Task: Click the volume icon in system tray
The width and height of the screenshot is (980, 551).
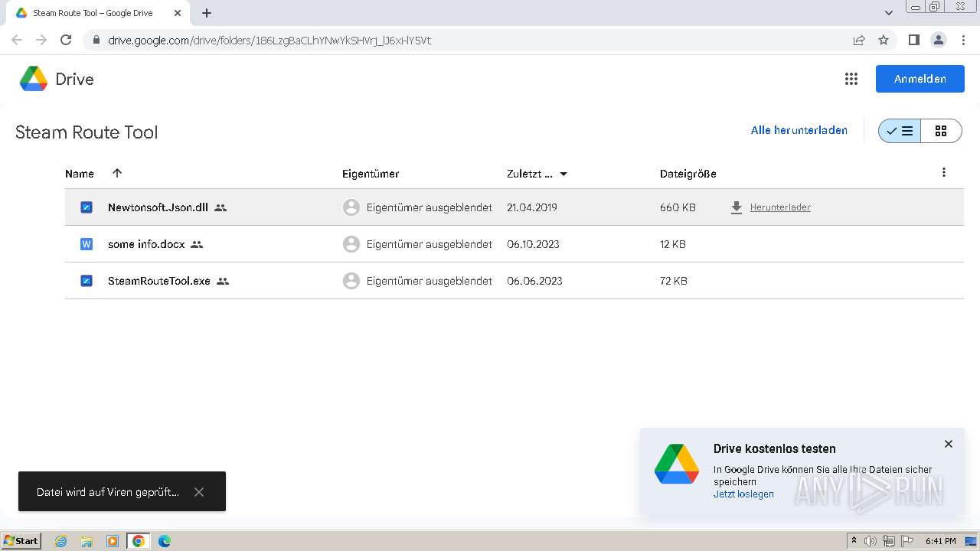Action: (x=871, y=541)
